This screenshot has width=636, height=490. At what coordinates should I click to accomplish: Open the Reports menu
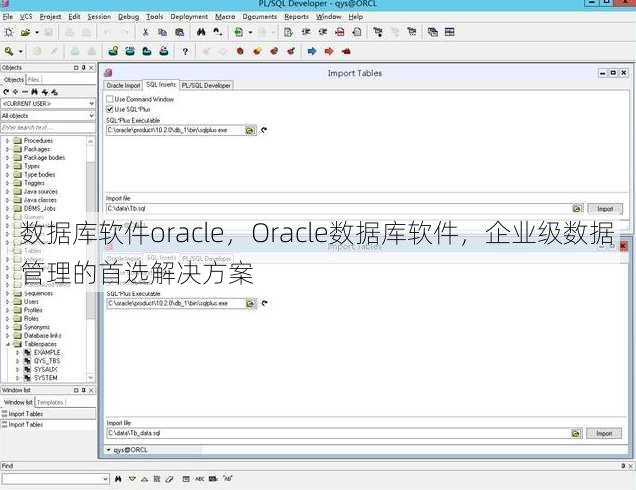point(296,17)
